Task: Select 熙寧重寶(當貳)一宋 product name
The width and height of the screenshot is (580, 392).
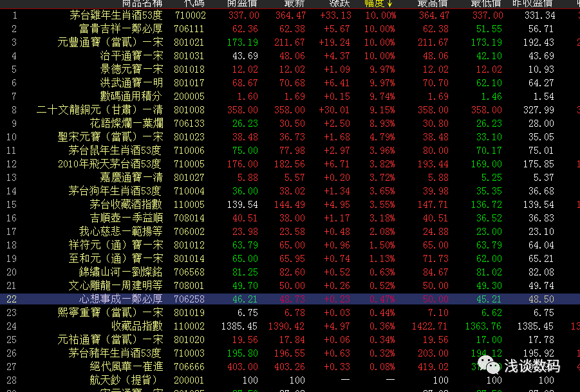Action: (110, 312)
